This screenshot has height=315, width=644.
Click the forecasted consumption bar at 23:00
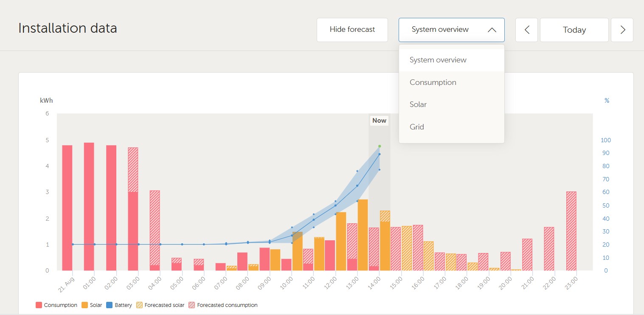click(571, 231)
